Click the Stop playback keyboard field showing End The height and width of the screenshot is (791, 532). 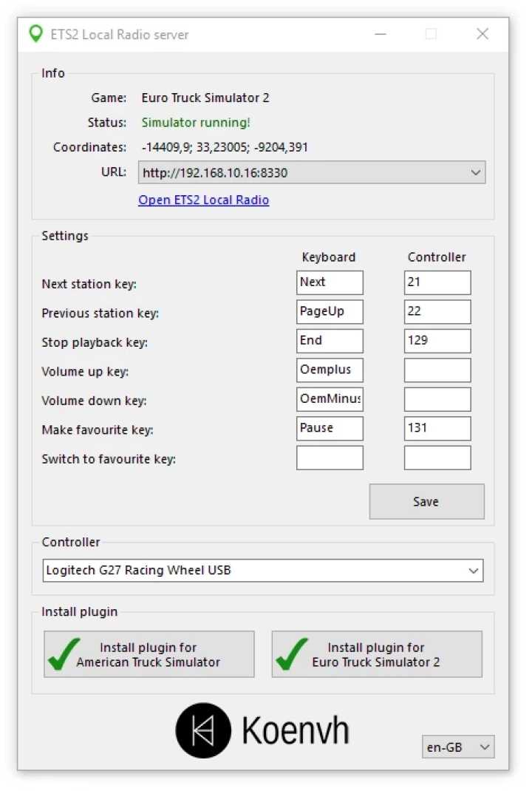(x=329, y=341)
